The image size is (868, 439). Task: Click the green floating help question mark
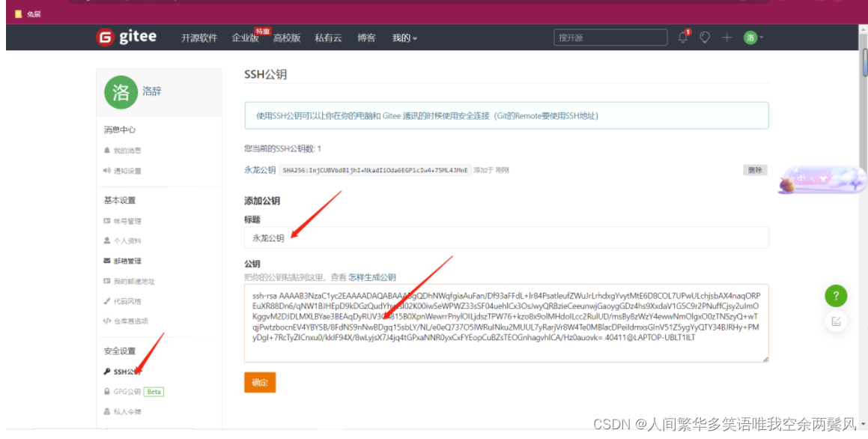point(836,296)
